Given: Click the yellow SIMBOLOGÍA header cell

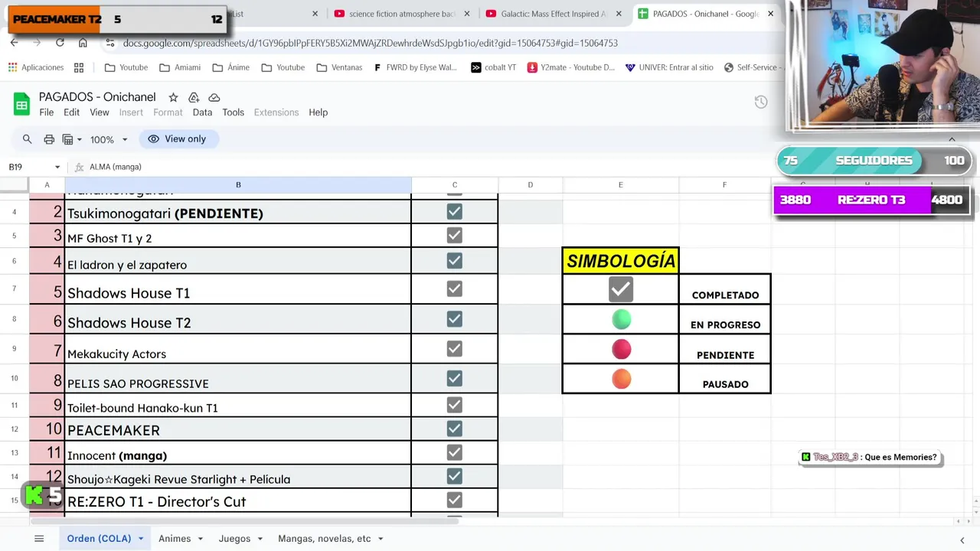Looking at the screenshot, I should coord(621,260).
